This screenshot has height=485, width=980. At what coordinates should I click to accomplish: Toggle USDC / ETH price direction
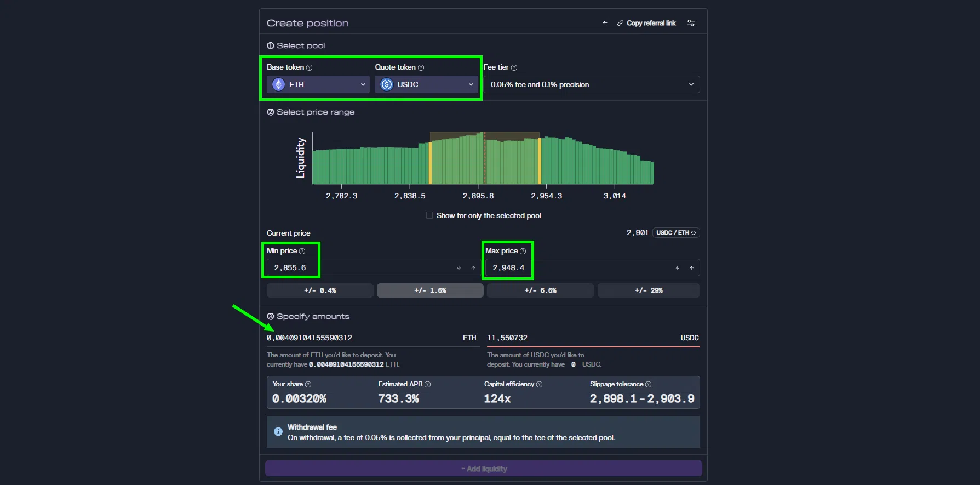pos(676,233)
